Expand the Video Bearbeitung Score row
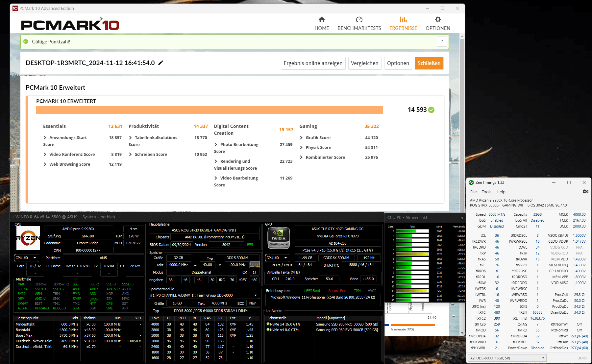The image size is (592, 364). click(216, 178)
